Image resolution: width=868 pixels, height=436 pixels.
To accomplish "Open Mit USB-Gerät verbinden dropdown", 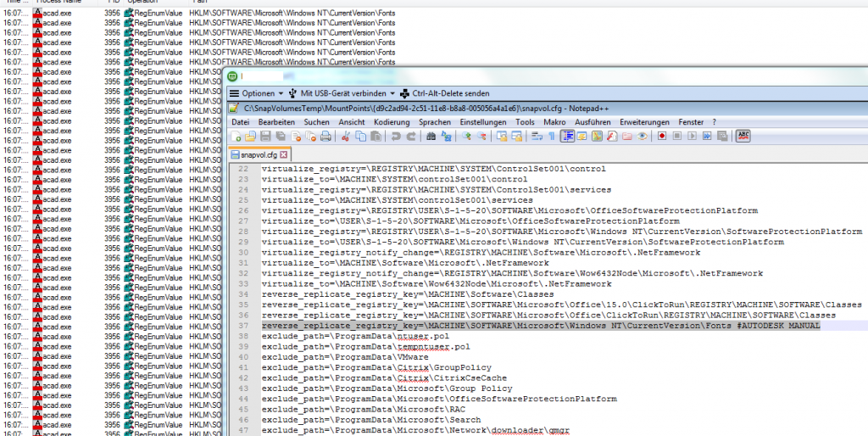I will [342, 93].
